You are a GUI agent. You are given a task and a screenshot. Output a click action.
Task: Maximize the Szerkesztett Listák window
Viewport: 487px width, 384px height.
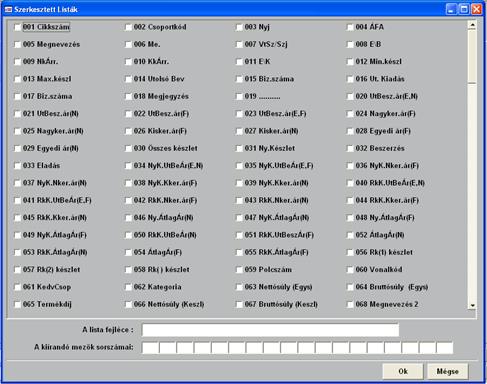tap(464, 9)
